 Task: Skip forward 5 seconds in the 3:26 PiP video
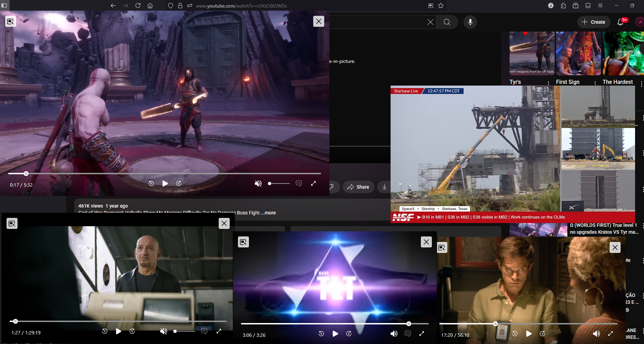(x=349, y=334)
